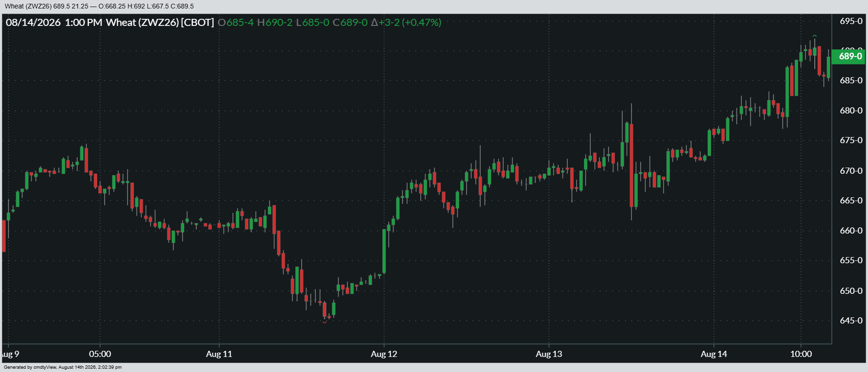
Task: Click the L685-0 low value
Action: pos(313,23)
